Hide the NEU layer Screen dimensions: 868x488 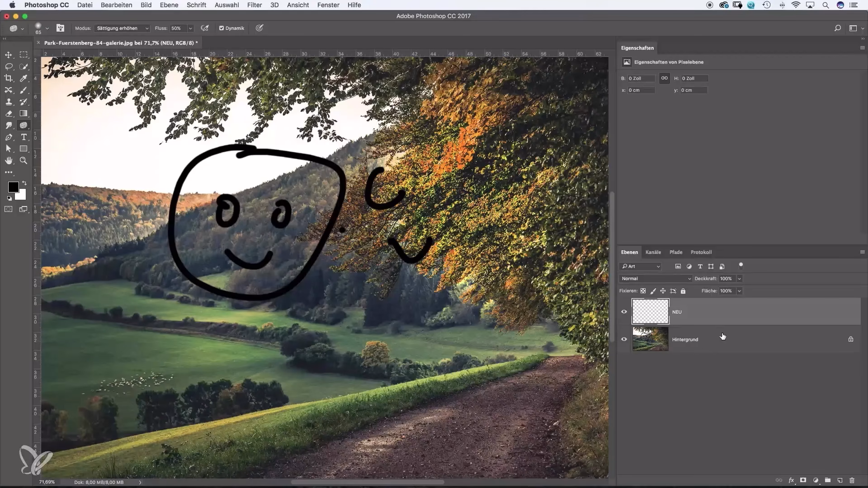pos(624,312)
